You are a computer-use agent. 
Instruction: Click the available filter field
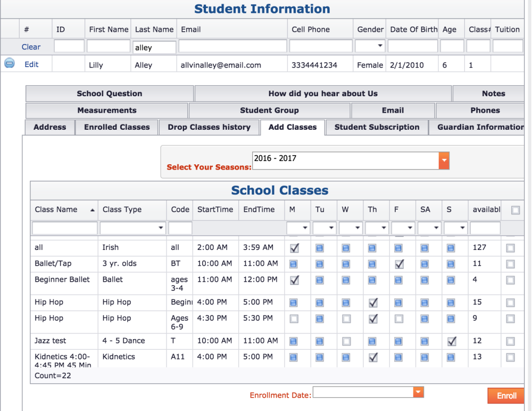tap(485, 228)
